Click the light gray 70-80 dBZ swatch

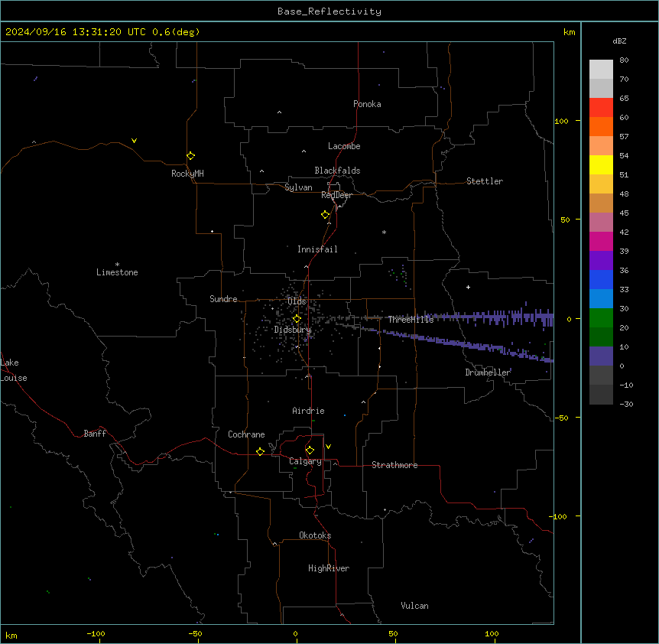pos(601,70)
